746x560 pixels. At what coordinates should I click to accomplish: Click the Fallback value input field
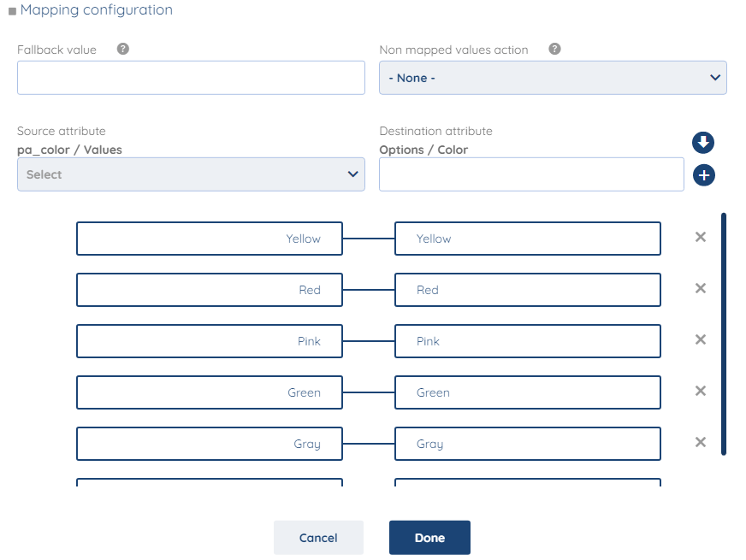(x=191, y=78)
